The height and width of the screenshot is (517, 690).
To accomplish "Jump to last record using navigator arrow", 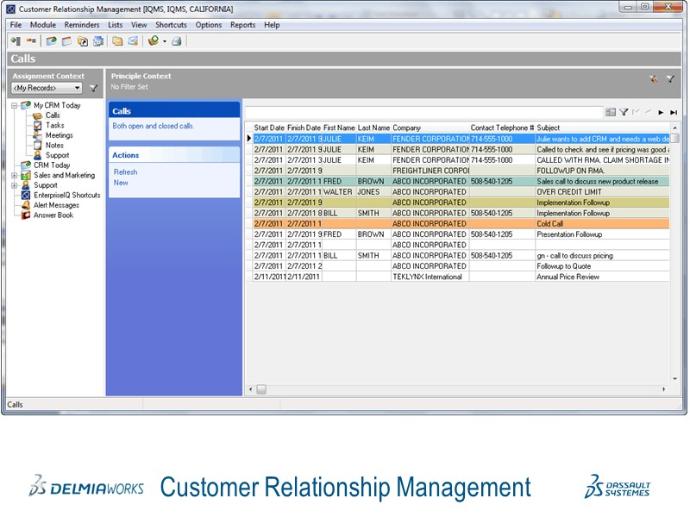I will click(x=673, y=113).
